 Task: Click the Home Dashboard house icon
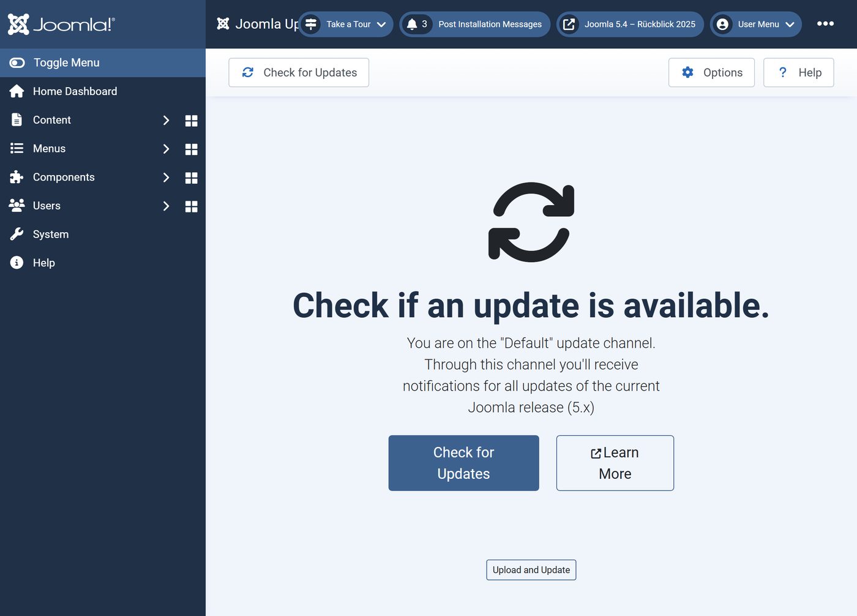[17, 91]
